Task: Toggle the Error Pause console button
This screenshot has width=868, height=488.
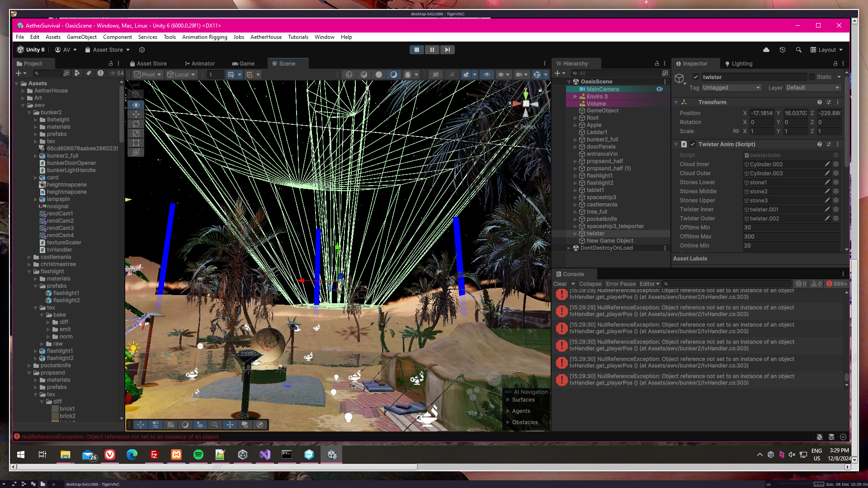Action: (620, 284)
